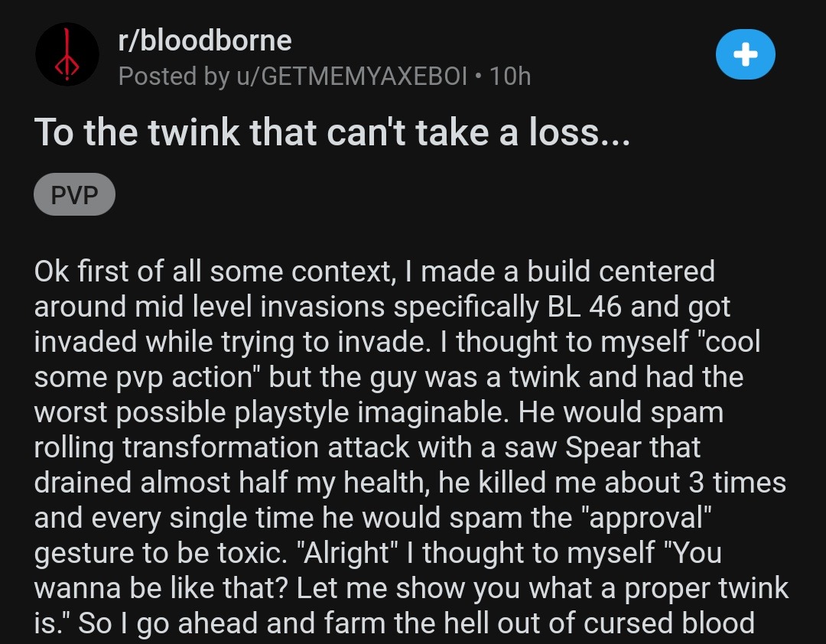Select the PVP flair tag
Viewport: 826px width, 644px height.
[x=74, y=195]
